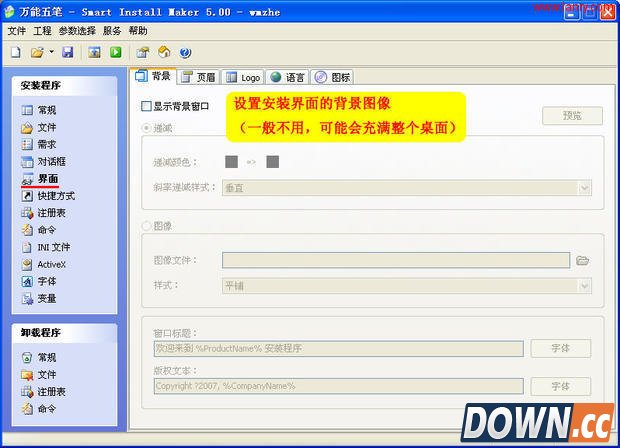Select 变量 in the sidebar

coord(39,298)
